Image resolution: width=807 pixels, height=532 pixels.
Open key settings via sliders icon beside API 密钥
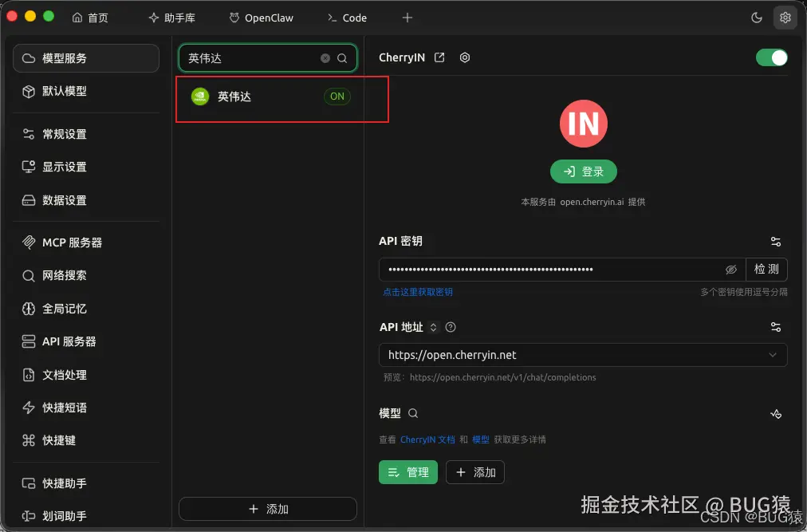[x=775, y=242]
